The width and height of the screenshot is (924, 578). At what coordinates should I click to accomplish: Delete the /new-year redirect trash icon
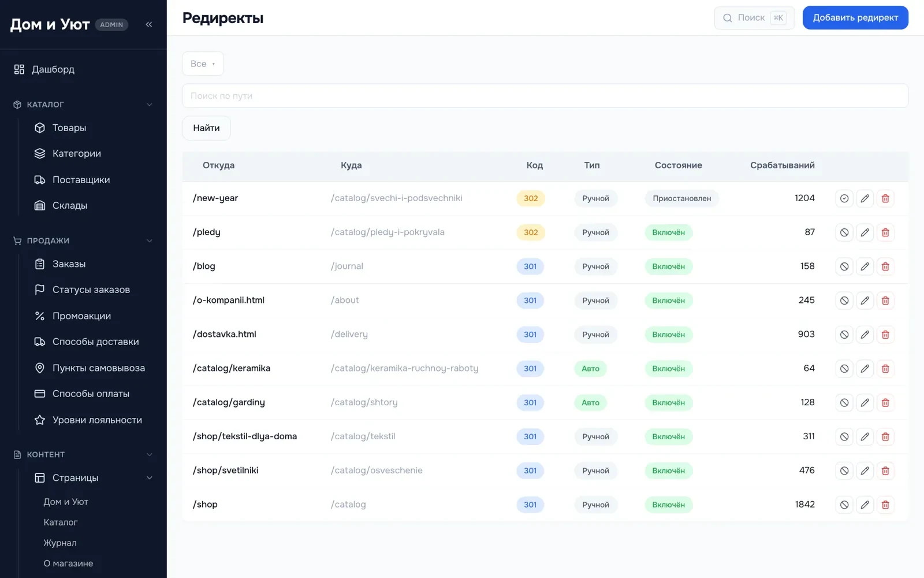click(885, 198)
